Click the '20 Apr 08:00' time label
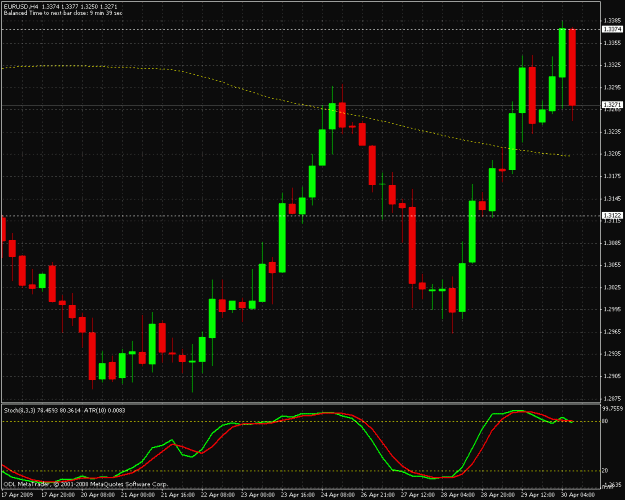Viewport: 625px width, 500px height. point(98,495)
